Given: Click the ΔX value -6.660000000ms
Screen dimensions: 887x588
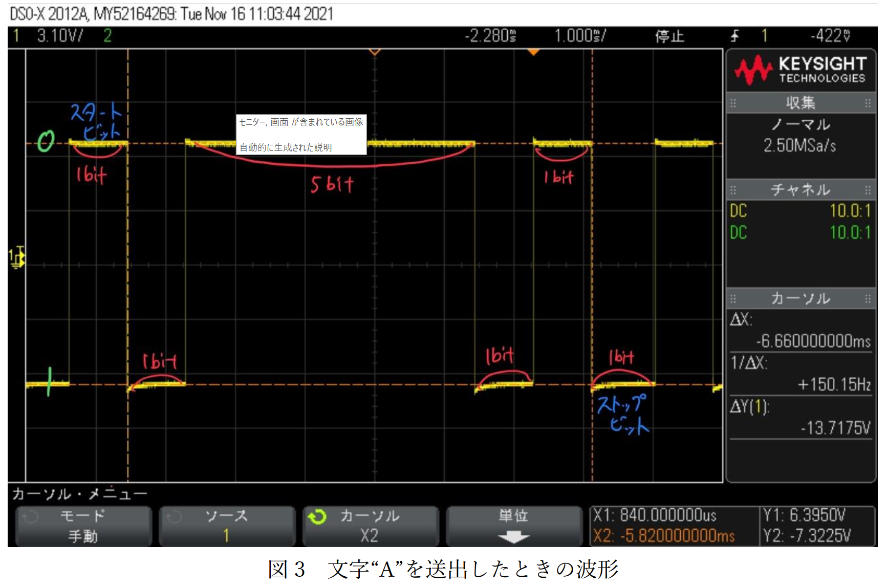Looking at the screenshot, I should point(813,341).
